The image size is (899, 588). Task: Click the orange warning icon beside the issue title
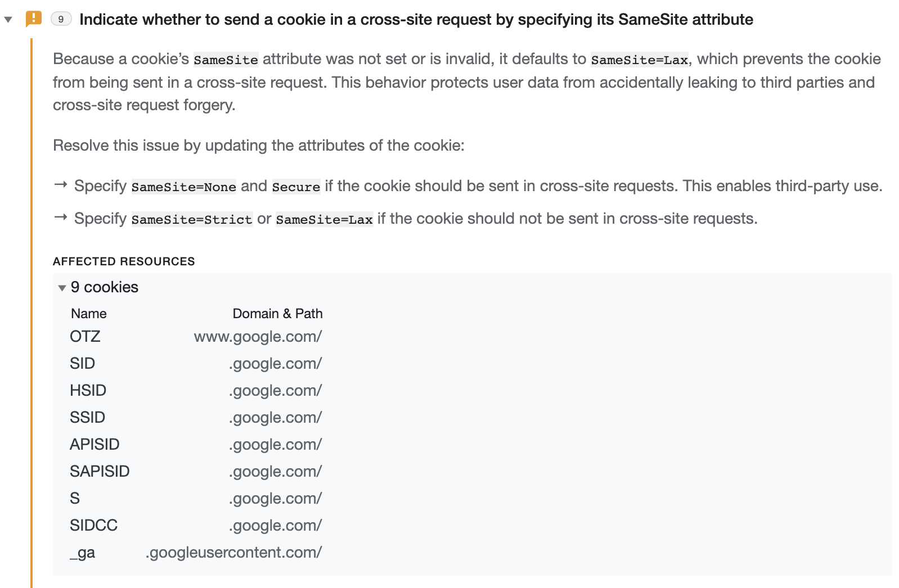33,19
